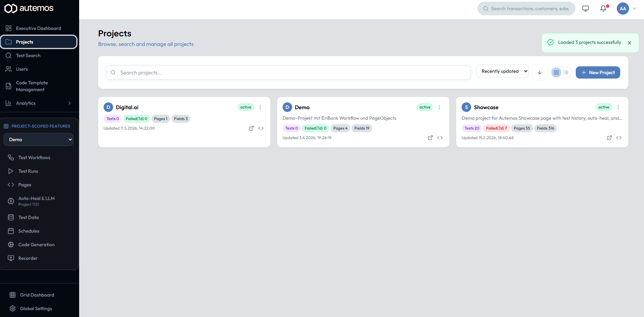The image size is (644, 317).
Task: Click the AA user avatar
Action: pyautogui.click(x=623, y=9)
